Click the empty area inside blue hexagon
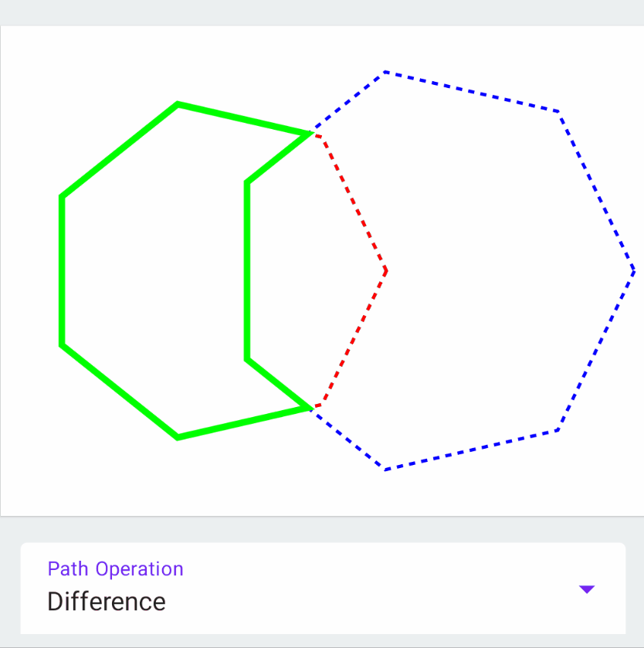Viewport: 644px width, 648px height. (502, 270)
